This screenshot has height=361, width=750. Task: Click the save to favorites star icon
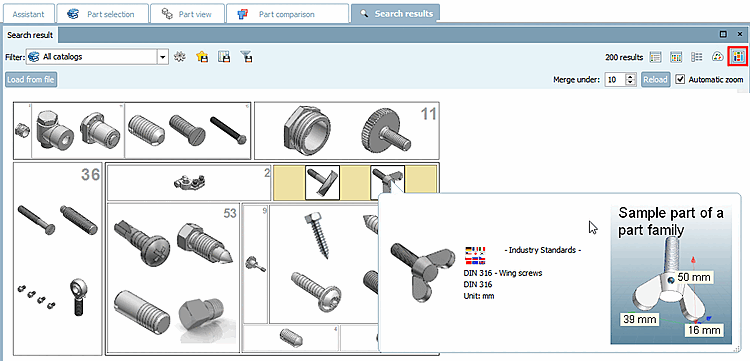tap(202, 57)
